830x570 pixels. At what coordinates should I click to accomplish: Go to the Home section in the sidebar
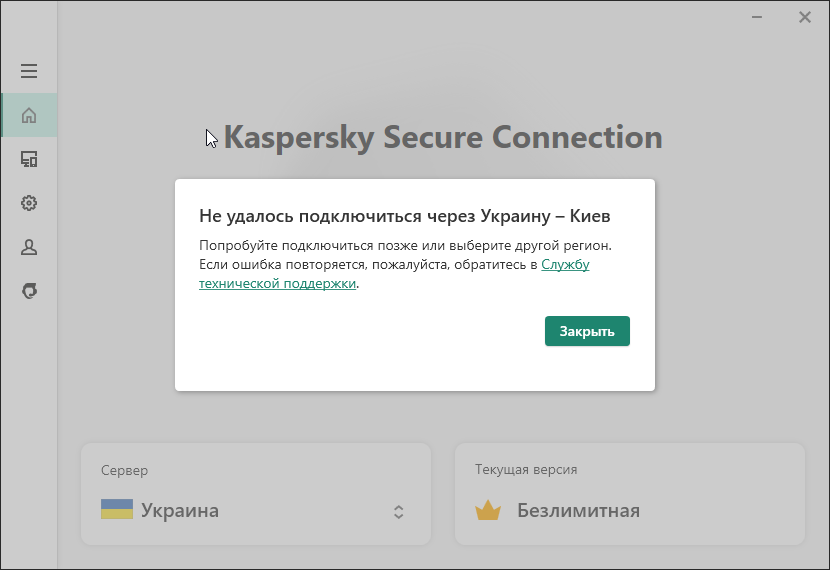pos(29,115)
